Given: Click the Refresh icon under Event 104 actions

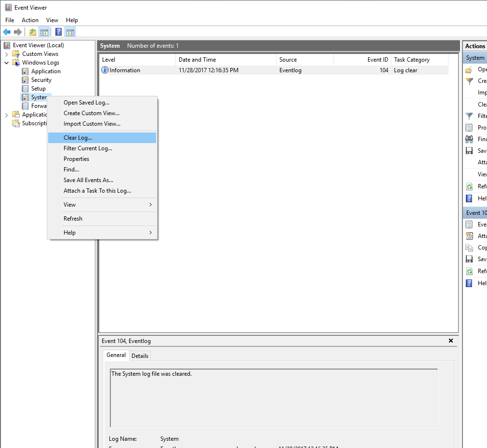Looking at the screenshot, I should (469, 271).
